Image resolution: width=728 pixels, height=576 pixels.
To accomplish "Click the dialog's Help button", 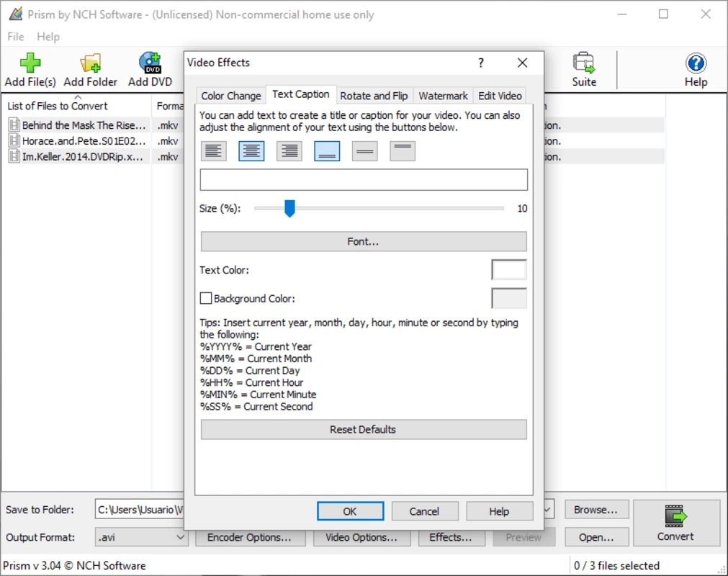I will click(499, 511).
